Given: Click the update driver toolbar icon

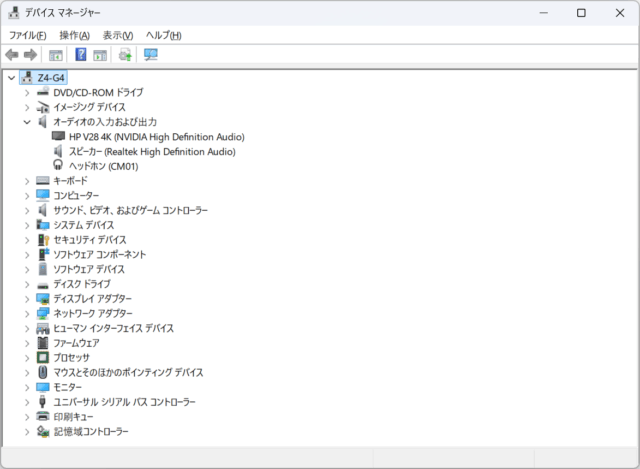Looking at the screenshot, I should 125,55.
